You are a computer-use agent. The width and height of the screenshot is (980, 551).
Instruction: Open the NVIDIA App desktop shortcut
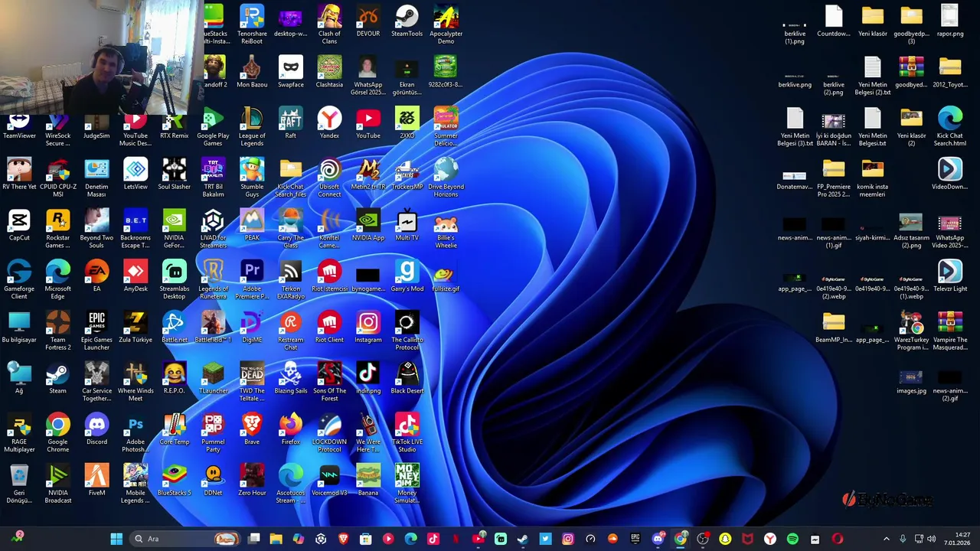coord(368,226)
